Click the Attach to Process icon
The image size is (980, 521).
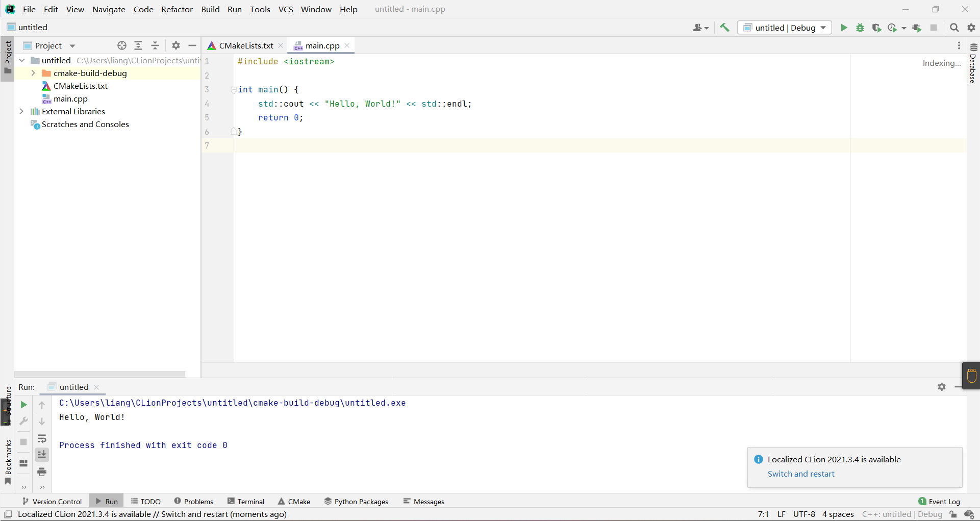[917, 28]
